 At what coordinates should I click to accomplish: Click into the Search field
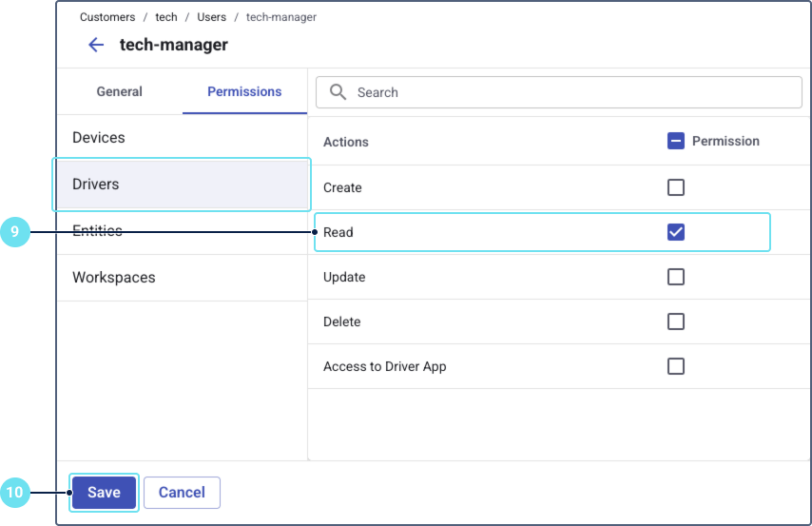(570, 92)
